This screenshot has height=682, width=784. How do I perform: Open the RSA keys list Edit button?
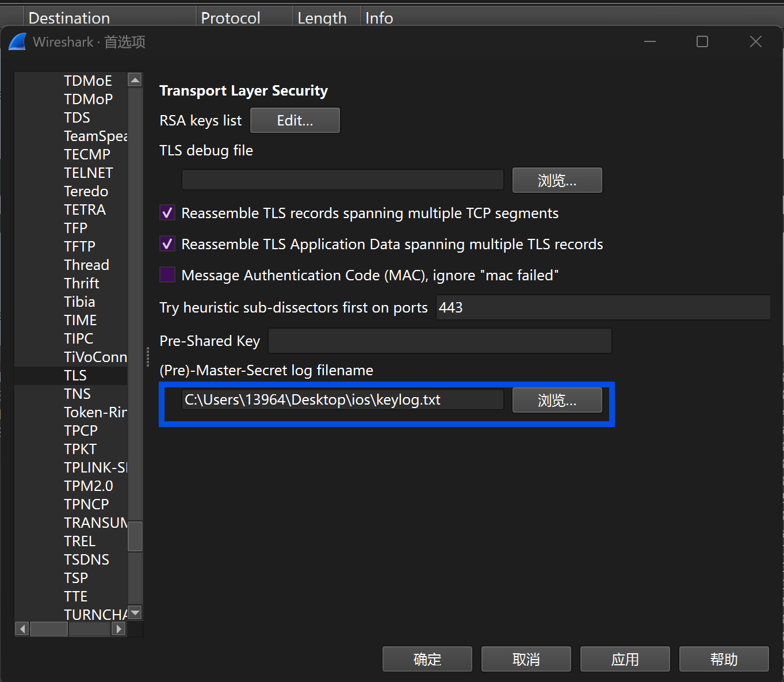pyautogui.click(x=295, y=120)
